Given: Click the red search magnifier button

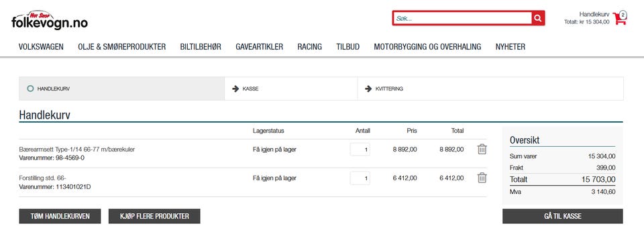Looking at the screenshot, I should pos(537,18).
